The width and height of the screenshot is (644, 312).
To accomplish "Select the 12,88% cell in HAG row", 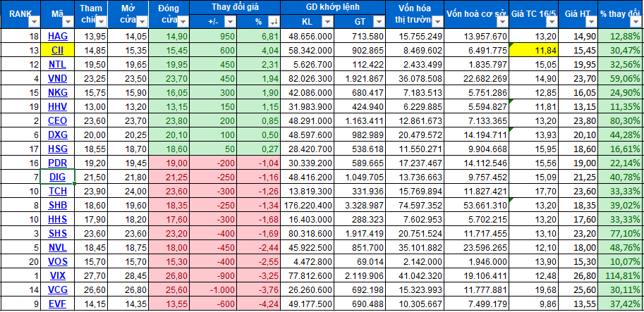I will [x=621, y=37].
